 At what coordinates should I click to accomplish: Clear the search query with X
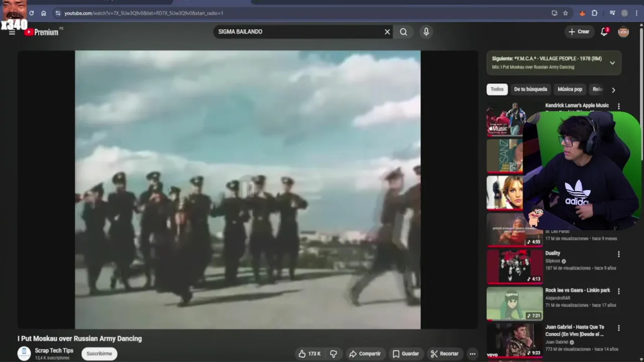[387, 32]
